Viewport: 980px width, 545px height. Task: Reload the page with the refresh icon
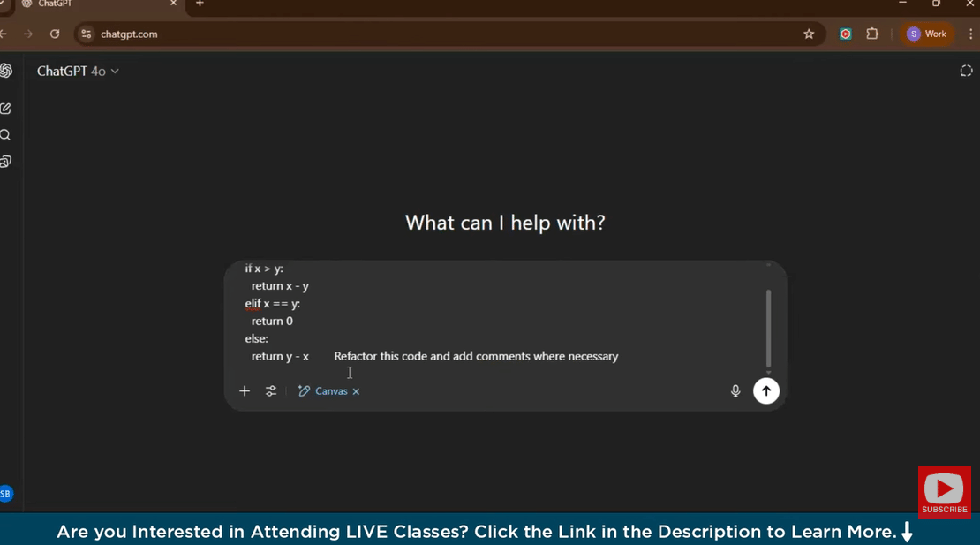55,34
